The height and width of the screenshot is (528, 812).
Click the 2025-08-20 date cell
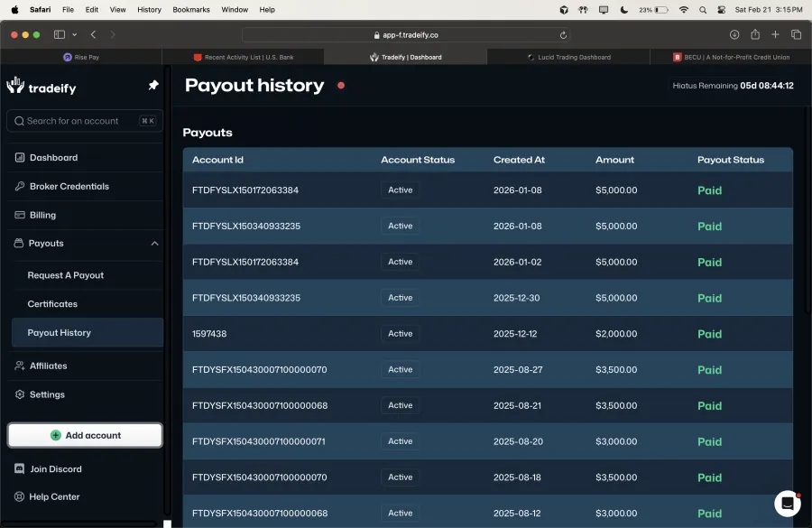click(x=518, y=441)
